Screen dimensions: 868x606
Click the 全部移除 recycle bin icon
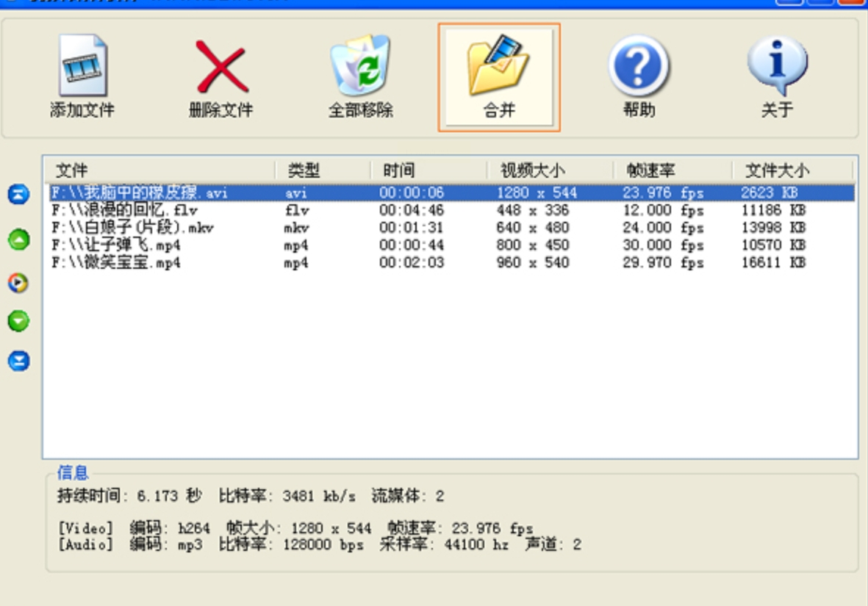[360, 65]
